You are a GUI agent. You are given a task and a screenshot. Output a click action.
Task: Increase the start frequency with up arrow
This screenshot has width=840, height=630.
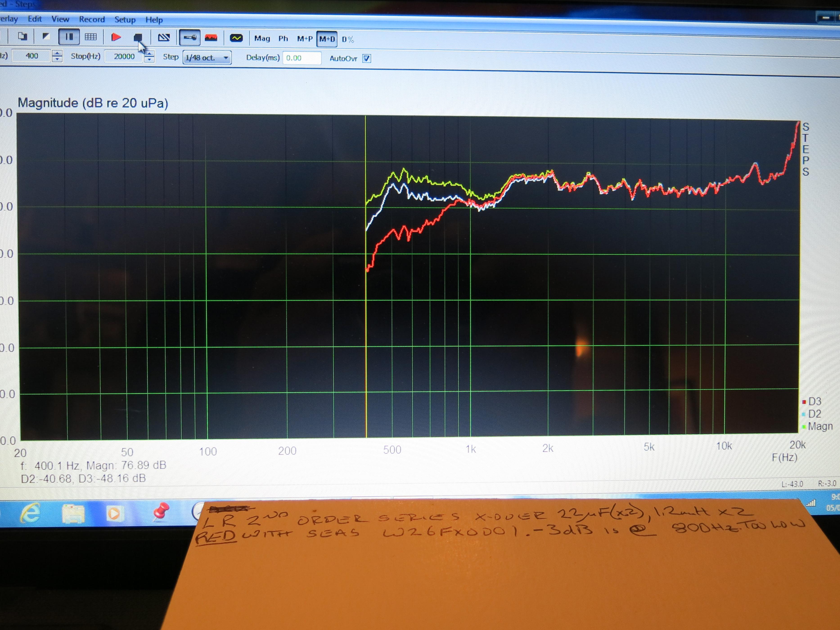click(x=57, y=53)
